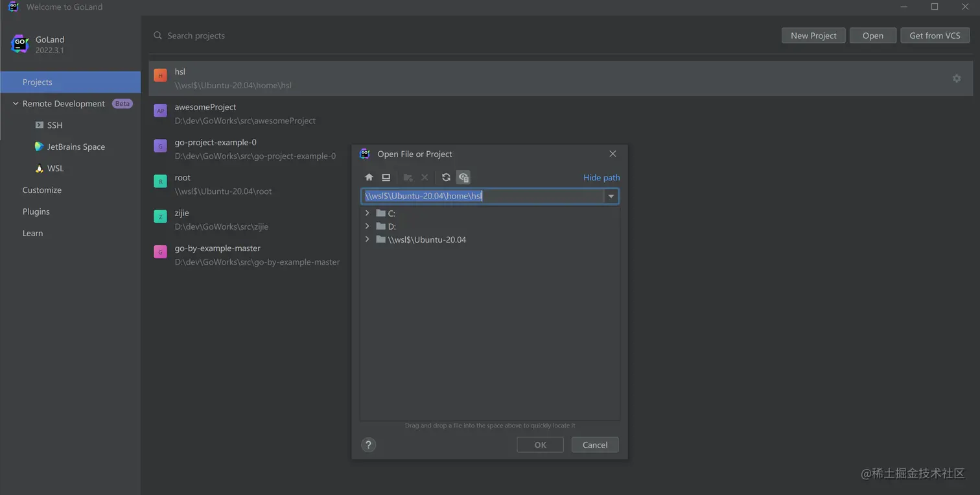The width and height of the screenshot is (980, 495).
Task: Toggle Show Hidden Files icon in dialog
Action: click(463, 177)
